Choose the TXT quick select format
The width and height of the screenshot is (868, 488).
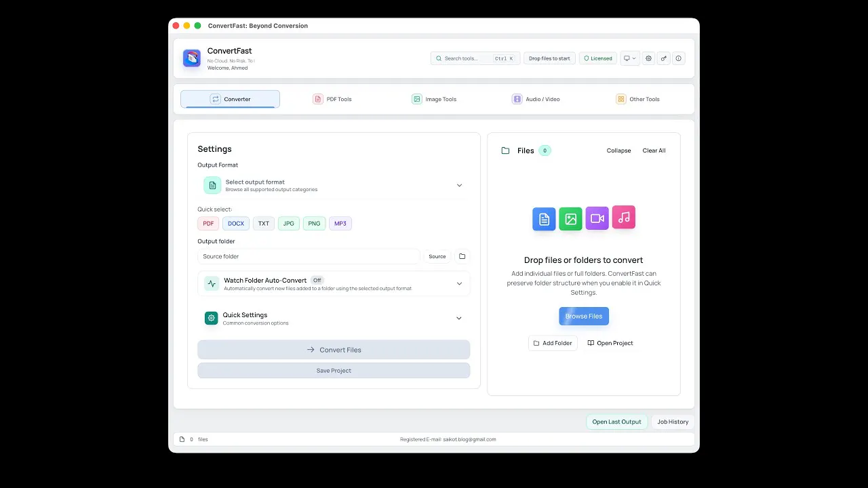(264, 224)
